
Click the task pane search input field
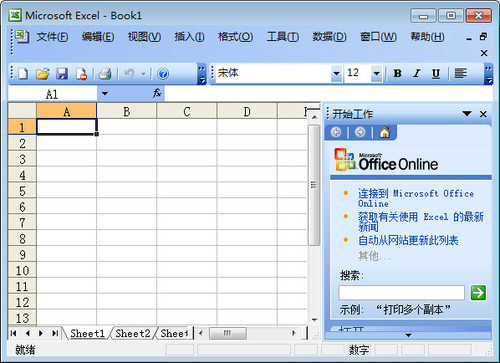click(x=402, y=293)
